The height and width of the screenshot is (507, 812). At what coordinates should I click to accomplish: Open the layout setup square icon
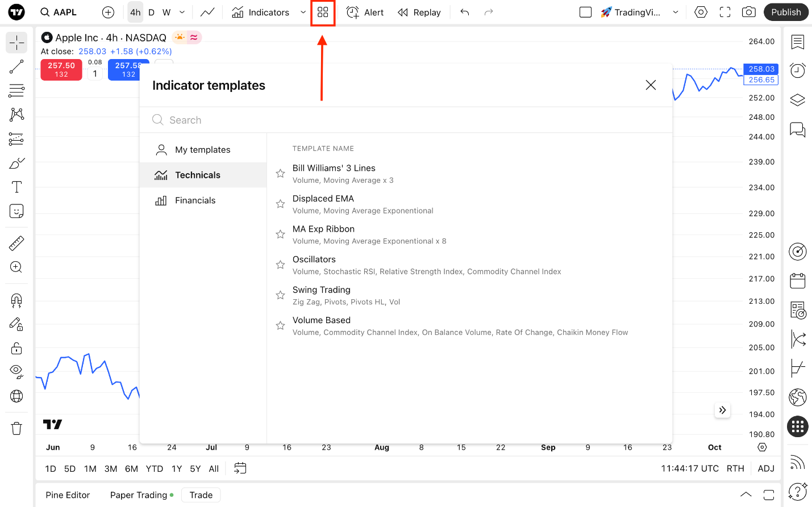click(585, 12)
